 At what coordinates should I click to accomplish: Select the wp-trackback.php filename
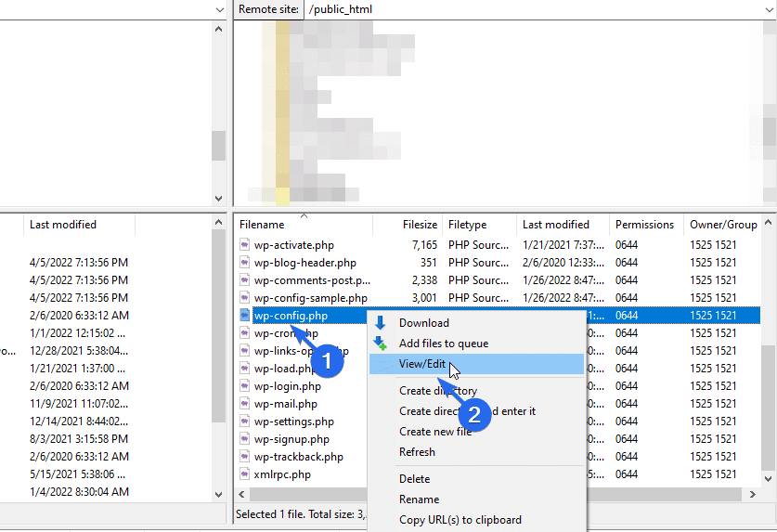tap(298, 456)
